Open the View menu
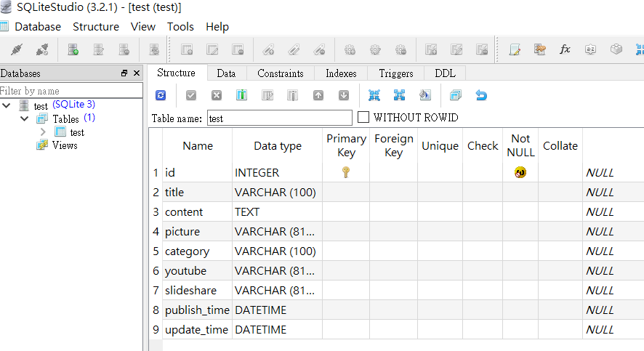This screenshot has height=351, width=644. coord(143,27)
